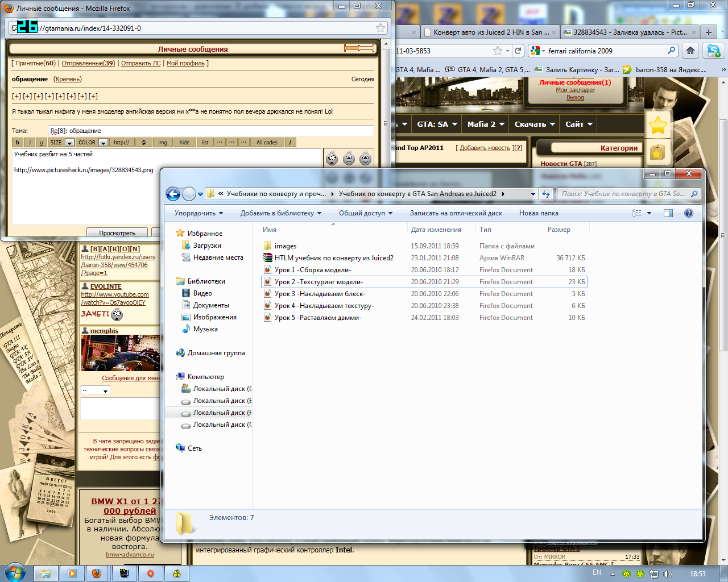
Task: Select Загрузки in Explorer navigation pane
Action: 207,246
